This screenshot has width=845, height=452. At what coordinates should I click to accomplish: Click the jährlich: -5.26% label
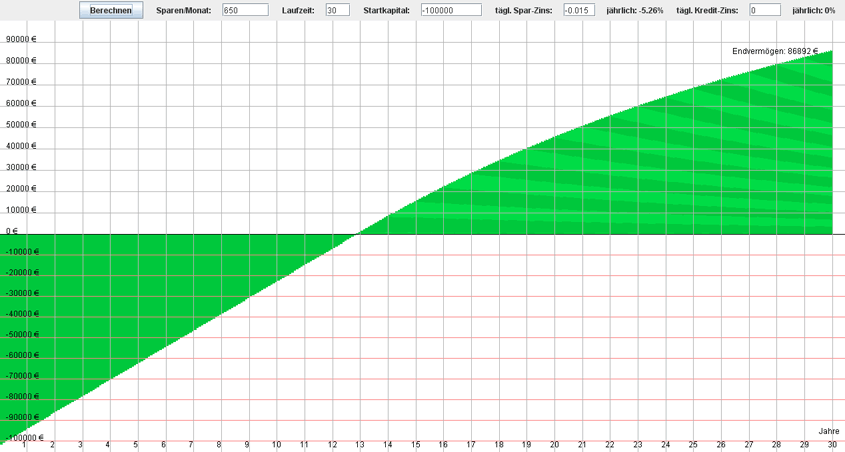pyautogui.click(x=635, y=10)
